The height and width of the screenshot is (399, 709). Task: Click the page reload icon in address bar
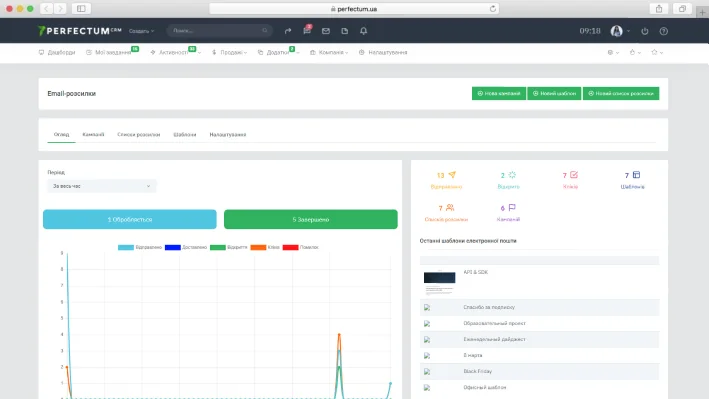click(493, 9)
